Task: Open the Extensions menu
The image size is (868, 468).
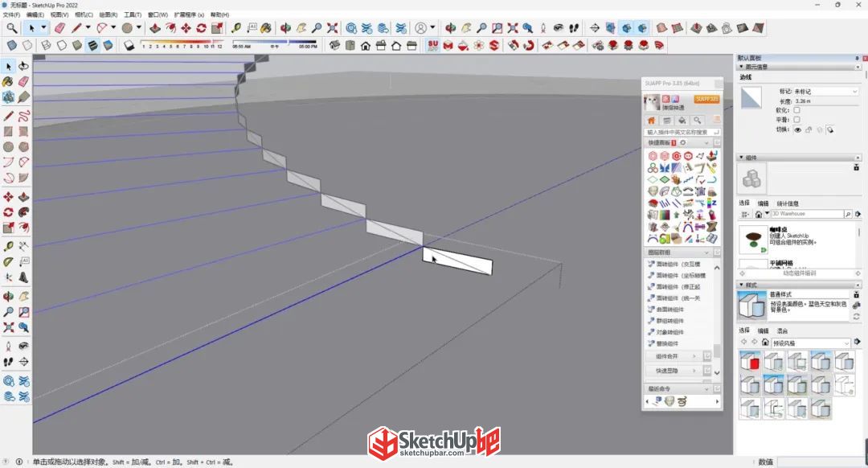Action: point(189,15)
